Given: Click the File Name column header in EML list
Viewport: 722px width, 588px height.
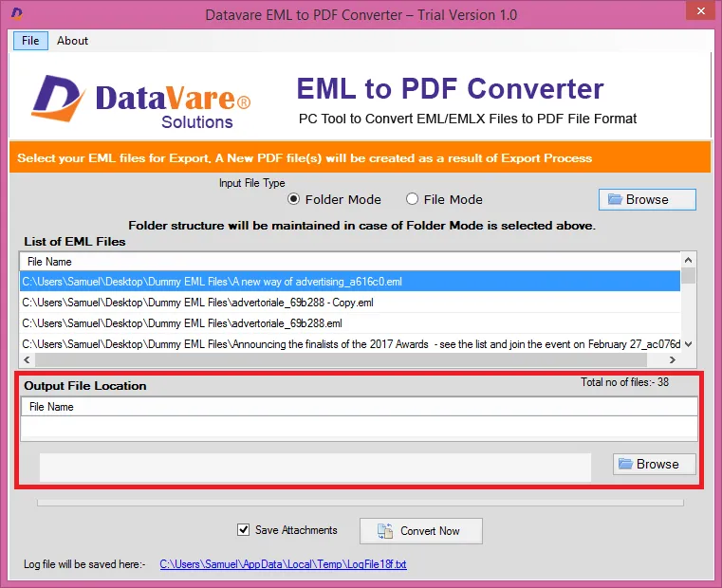Looking at the screenshot, I should (x=350, y=262).
